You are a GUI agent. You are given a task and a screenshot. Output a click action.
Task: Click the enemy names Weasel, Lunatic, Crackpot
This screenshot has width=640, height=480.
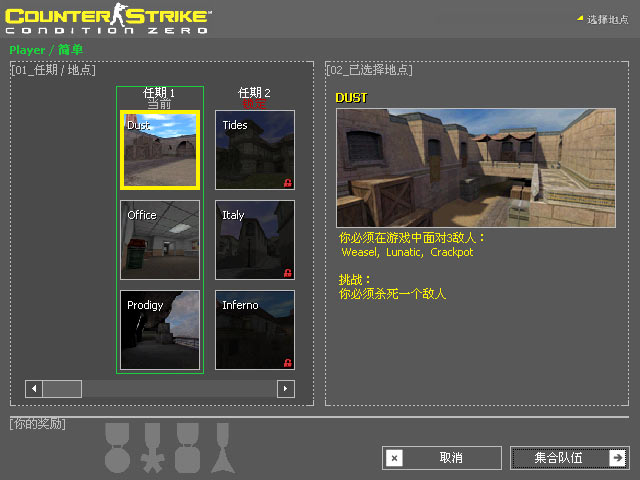[x=407, y=252]
